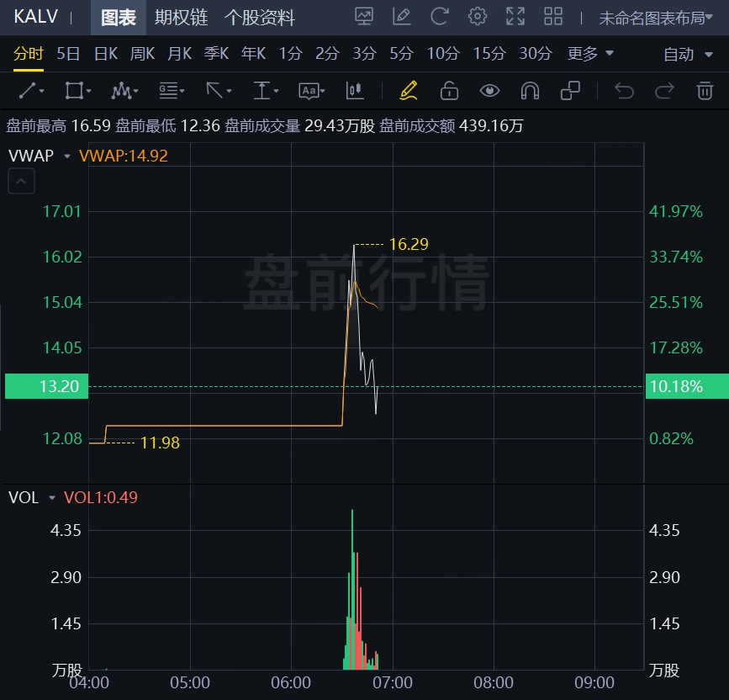The image size is (729, 700).
Task: Open the VWAP indicator dropdown
Action: click(x=66, y=156)
